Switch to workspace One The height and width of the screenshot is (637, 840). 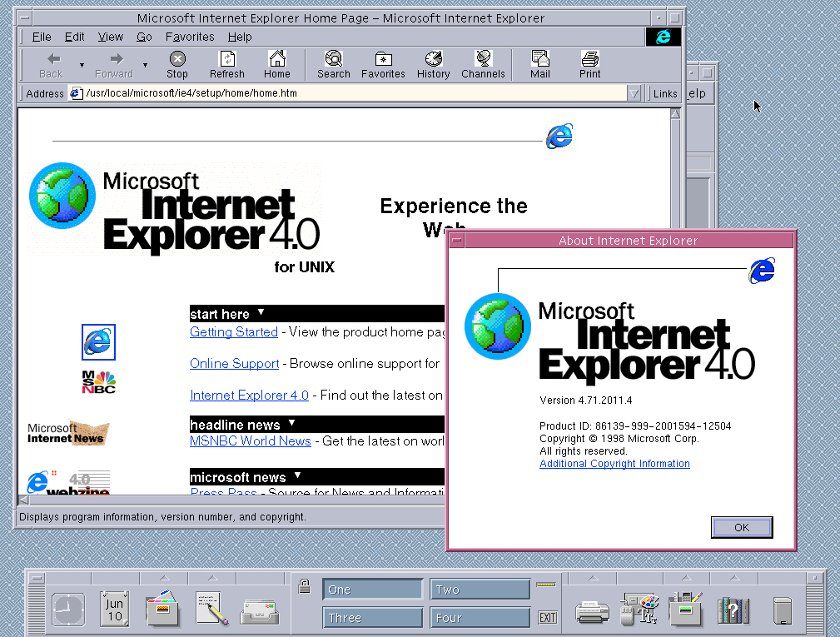pos(372,590)
